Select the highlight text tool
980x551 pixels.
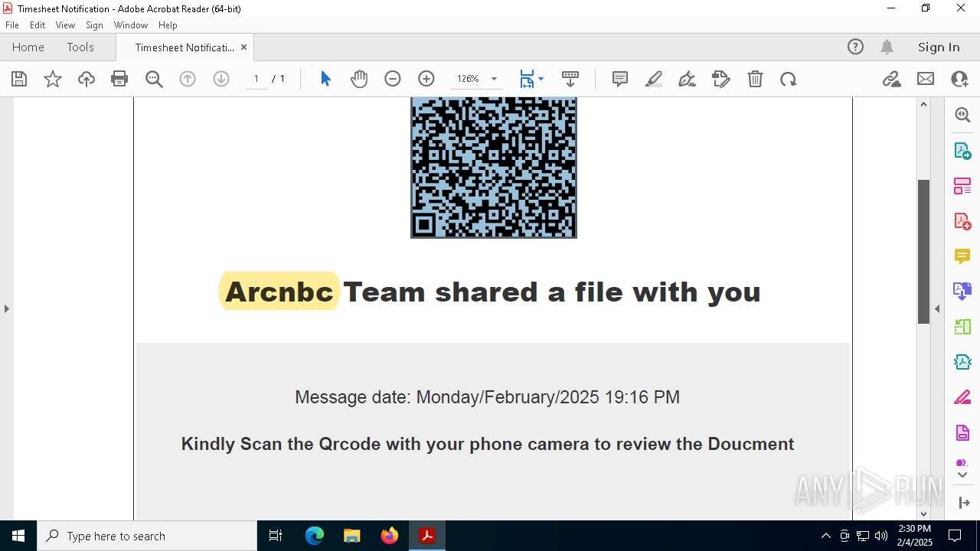654,79
